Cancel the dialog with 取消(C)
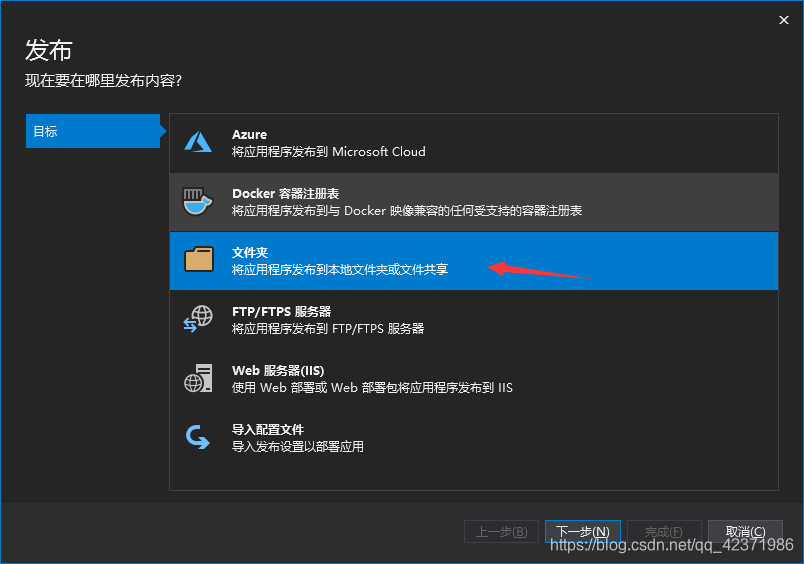This screenshot has height=564, width=804. coord(745,532)
